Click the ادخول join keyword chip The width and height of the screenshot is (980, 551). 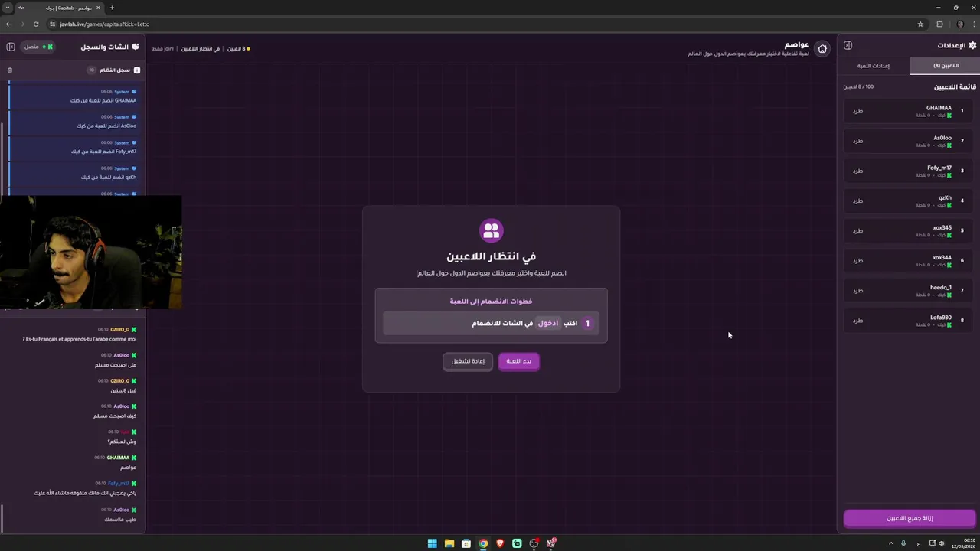point(548,323)
